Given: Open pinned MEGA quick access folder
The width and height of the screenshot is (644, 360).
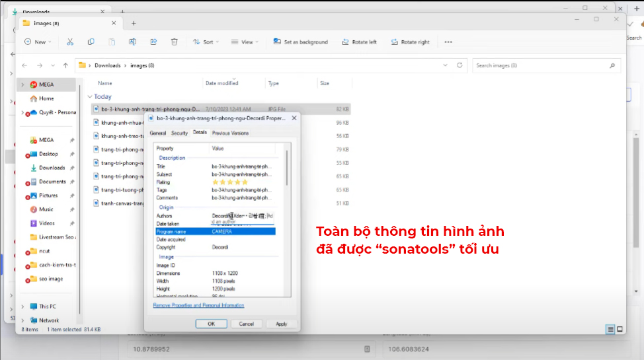Looking at the screenshot, I should click(46, 140).
